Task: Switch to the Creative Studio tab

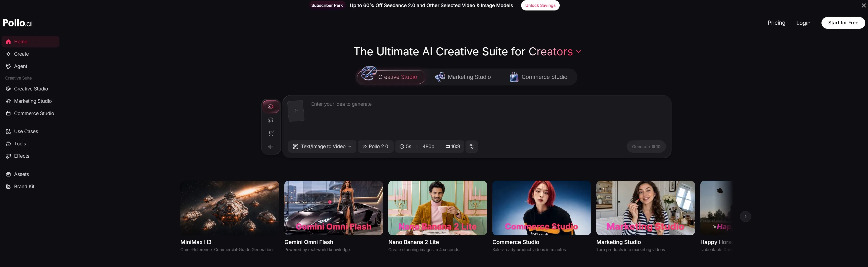Action: pos(391,77)
